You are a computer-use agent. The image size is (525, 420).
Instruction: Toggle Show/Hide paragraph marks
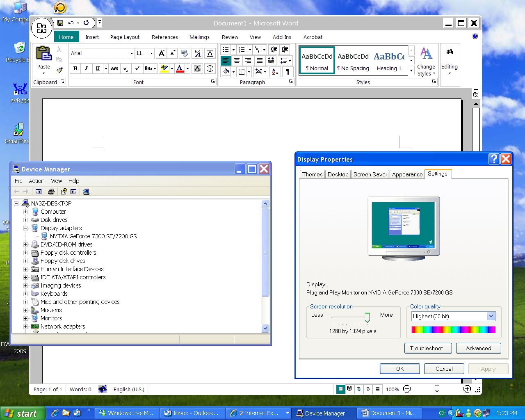click(288, 72)
